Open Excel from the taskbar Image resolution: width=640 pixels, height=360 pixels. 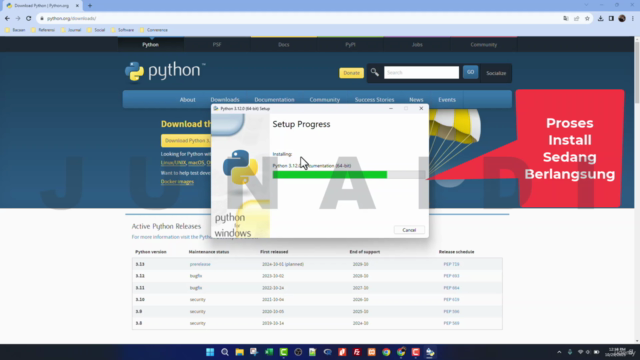click(269, 352)
